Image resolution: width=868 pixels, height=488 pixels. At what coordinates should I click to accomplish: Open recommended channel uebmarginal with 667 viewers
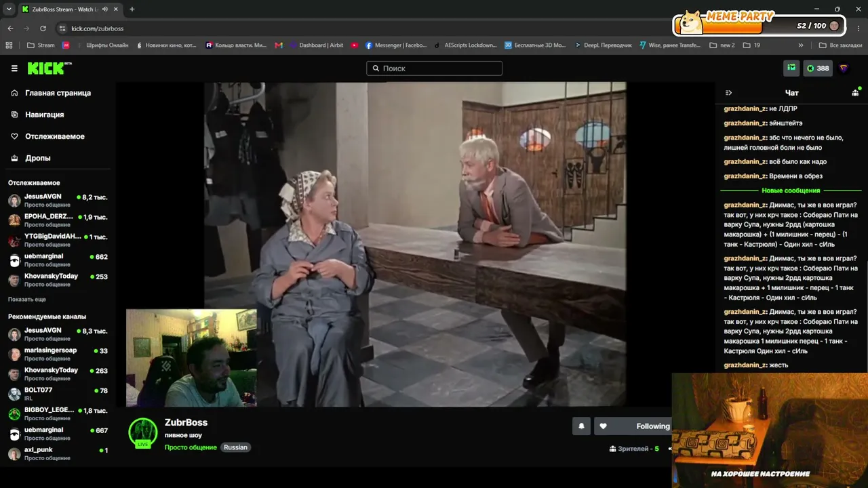tap(58, 434)
